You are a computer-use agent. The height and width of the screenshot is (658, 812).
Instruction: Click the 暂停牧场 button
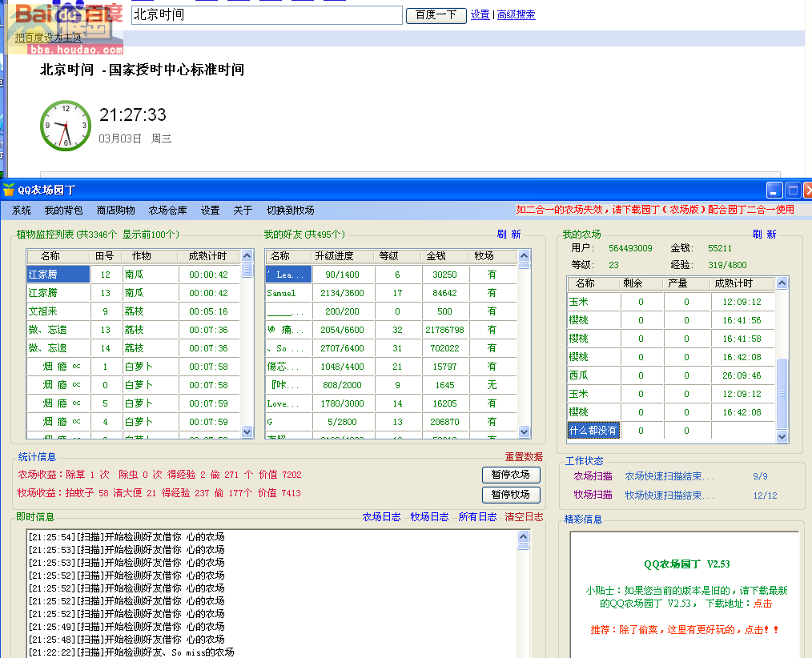(511, 495)
